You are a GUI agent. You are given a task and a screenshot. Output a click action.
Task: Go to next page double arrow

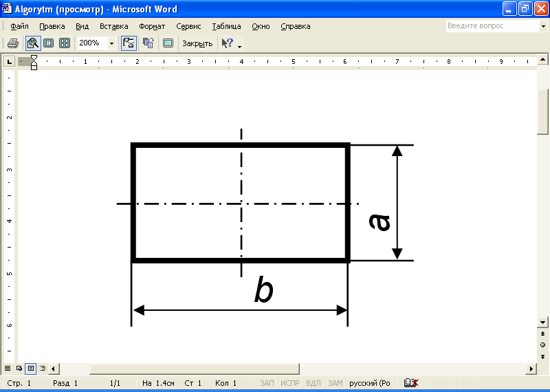tap(542, 356)
